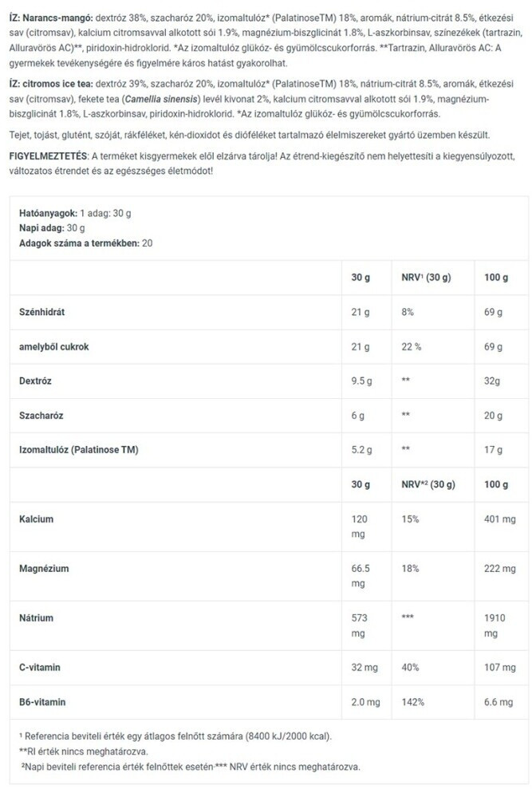Select the Kalcium row label
Screen dimensions: 532x789
click(36, 519)
